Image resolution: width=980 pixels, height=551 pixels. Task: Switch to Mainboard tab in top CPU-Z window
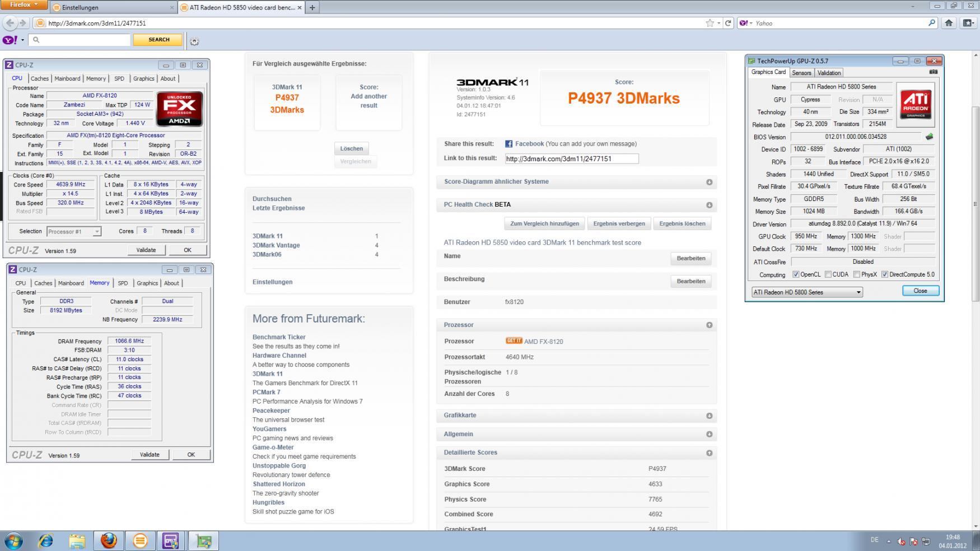(67, 78)
